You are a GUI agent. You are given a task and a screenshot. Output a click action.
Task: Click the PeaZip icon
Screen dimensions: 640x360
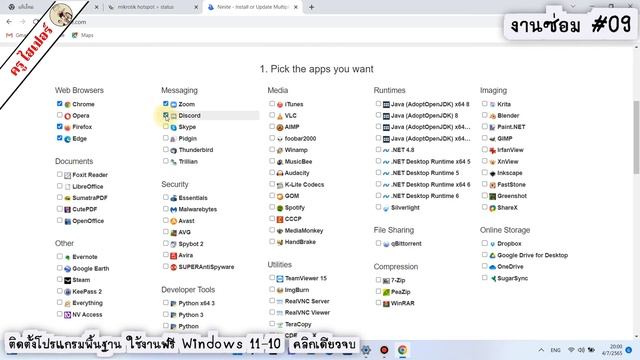386,292
